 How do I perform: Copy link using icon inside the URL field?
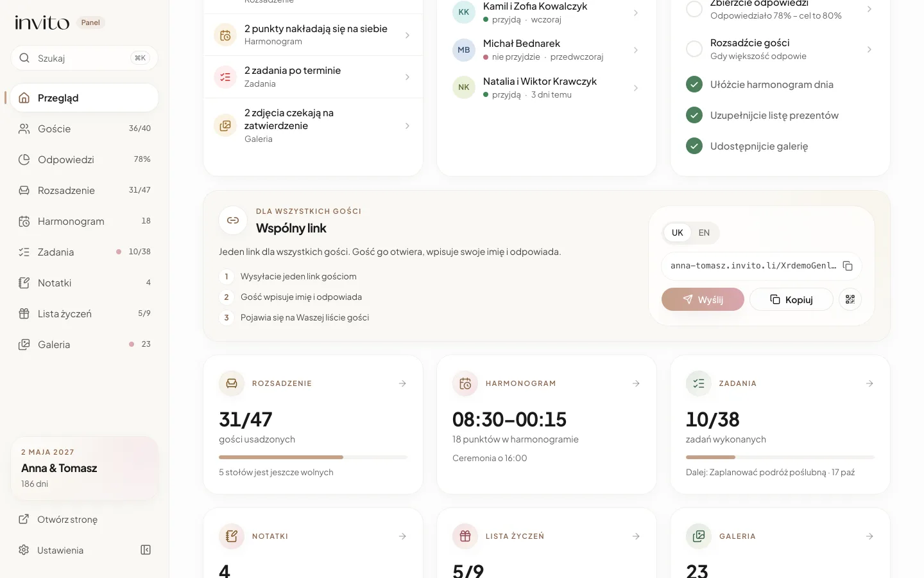(848, 266)
